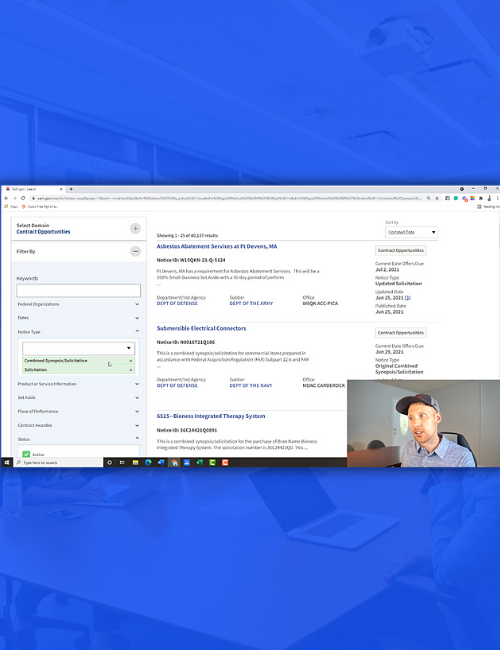Viewport: 500px width, 650px height.
Task: Click the address bar zoom magnifier icon
Action: point(428,198)
